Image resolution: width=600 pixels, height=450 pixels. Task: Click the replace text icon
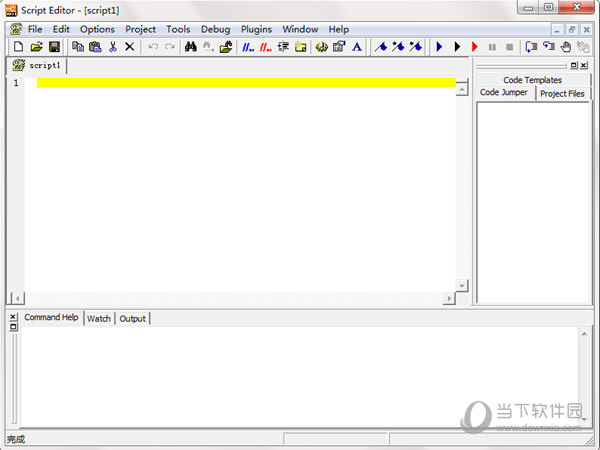click(208, 47)
